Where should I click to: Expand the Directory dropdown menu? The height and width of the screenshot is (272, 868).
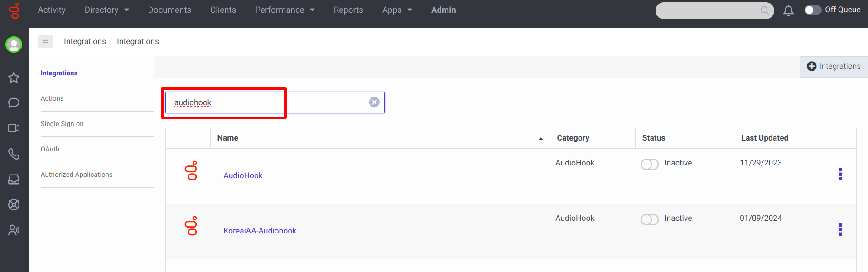pos(106,10)
